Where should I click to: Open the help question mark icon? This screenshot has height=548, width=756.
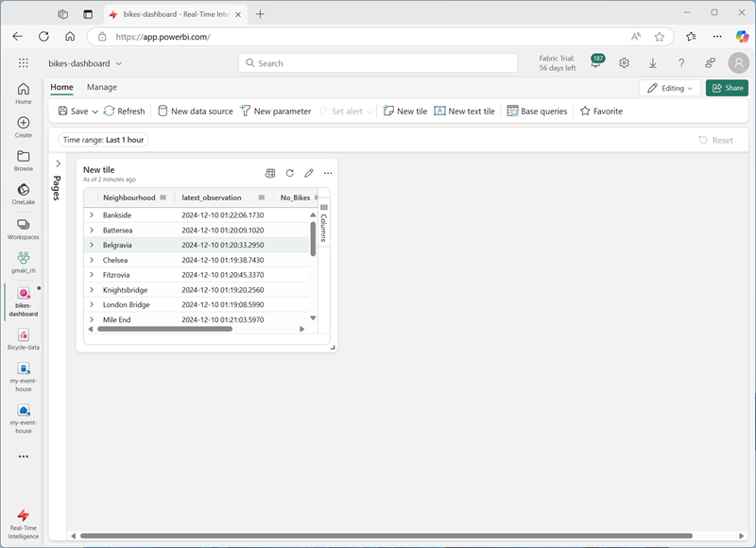[681, 63]
